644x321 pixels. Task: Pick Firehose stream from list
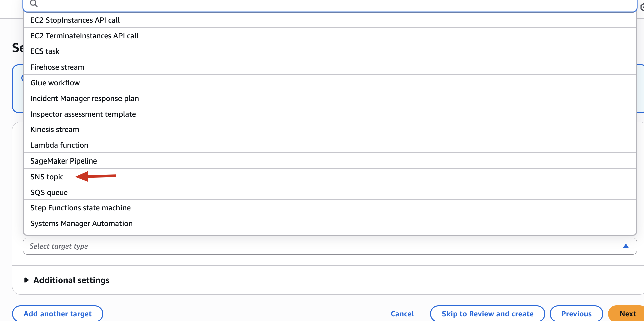pos(57,67)
